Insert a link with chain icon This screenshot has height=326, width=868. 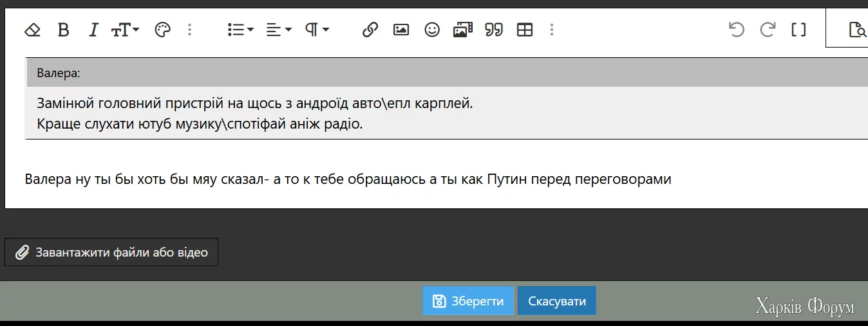370,30
